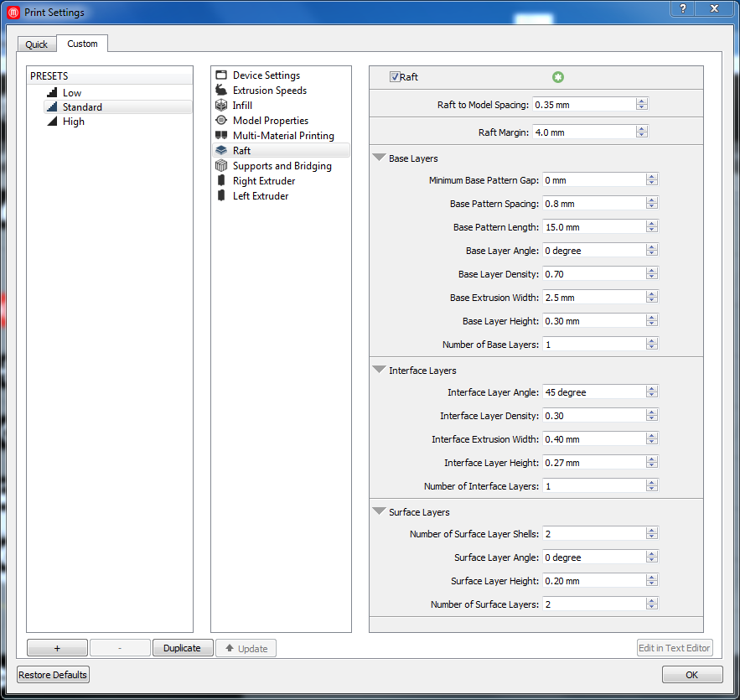The image size is (740, 700).
Task: Click the Update button
Action: tap(246, 648)
